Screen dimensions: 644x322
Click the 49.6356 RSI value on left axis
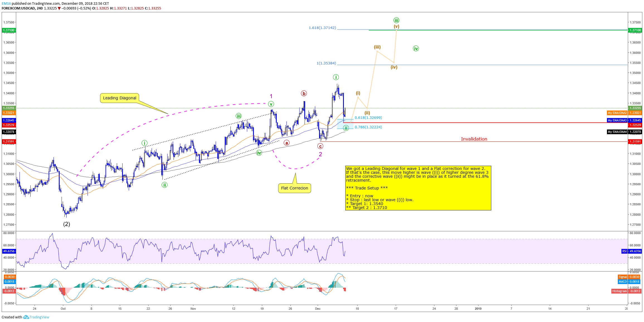(9, 251)
